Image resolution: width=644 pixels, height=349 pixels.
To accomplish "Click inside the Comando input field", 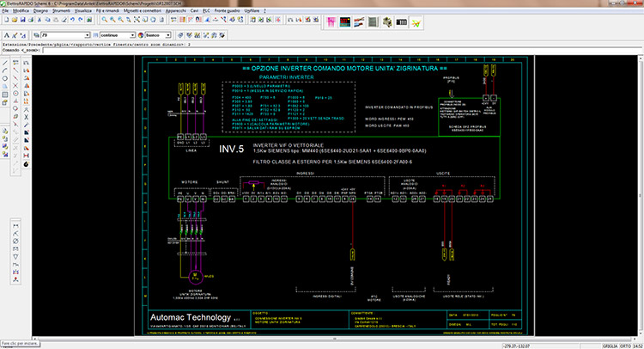I will pos(342,50).
